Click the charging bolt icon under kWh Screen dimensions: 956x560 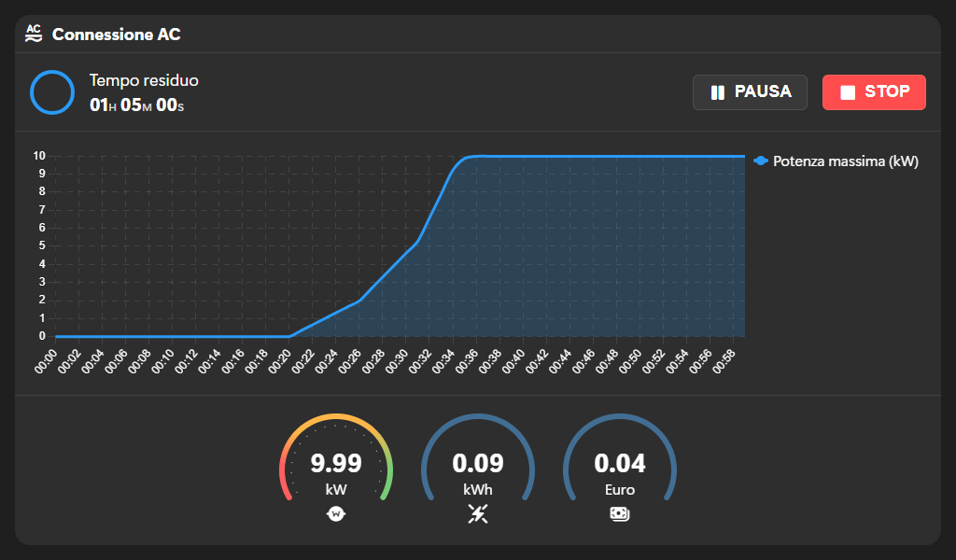[x=478, y=513]
